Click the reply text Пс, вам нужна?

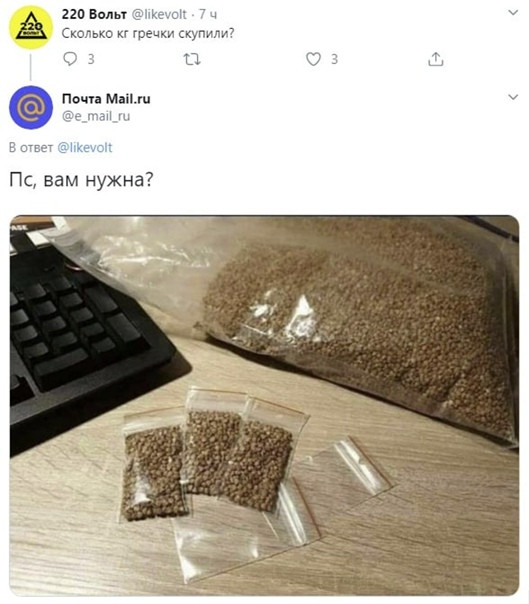pyautogui.click(x=81, y=180)
